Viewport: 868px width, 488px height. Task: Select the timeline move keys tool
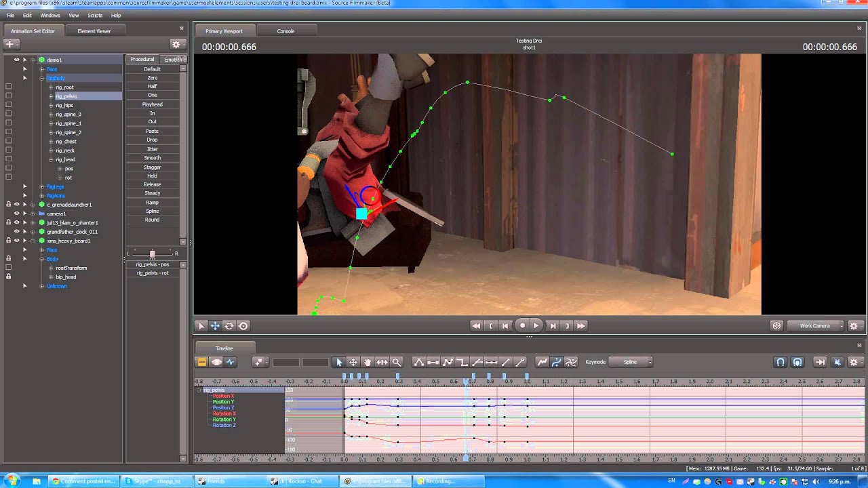(x=353, y=362)
